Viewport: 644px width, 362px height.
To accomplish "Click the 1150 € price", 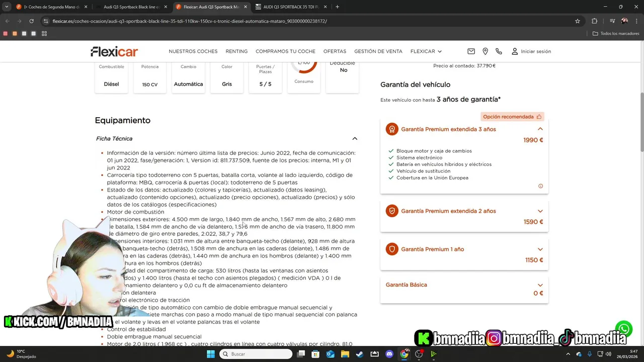I will [x=534, y=260].
